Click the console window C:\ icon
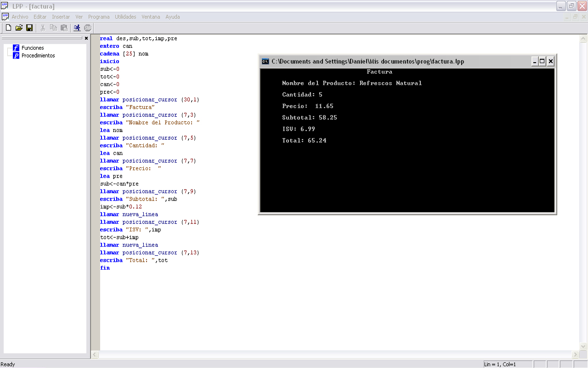This screenshot has width=588, height=368. click(266, 61)
